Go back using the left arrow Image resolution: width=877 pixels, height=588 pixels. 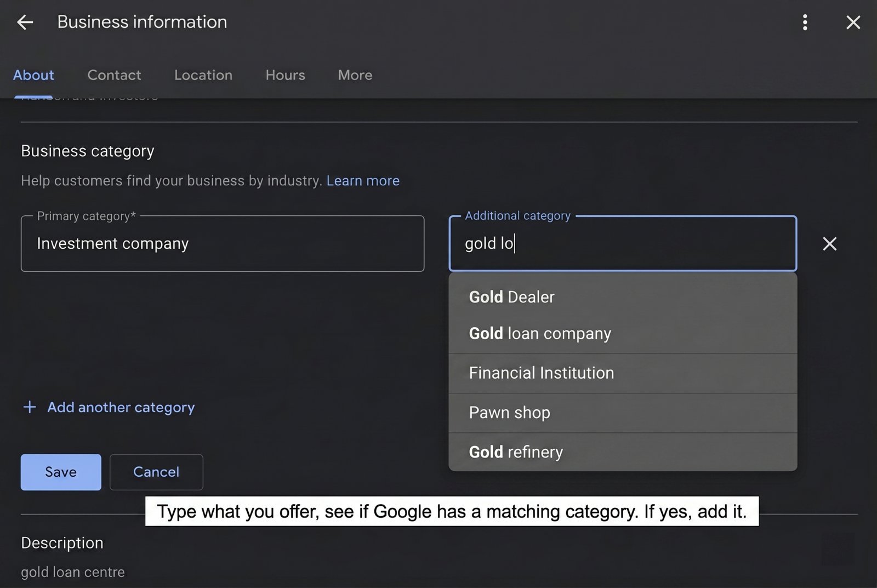(x=25, y=22)
